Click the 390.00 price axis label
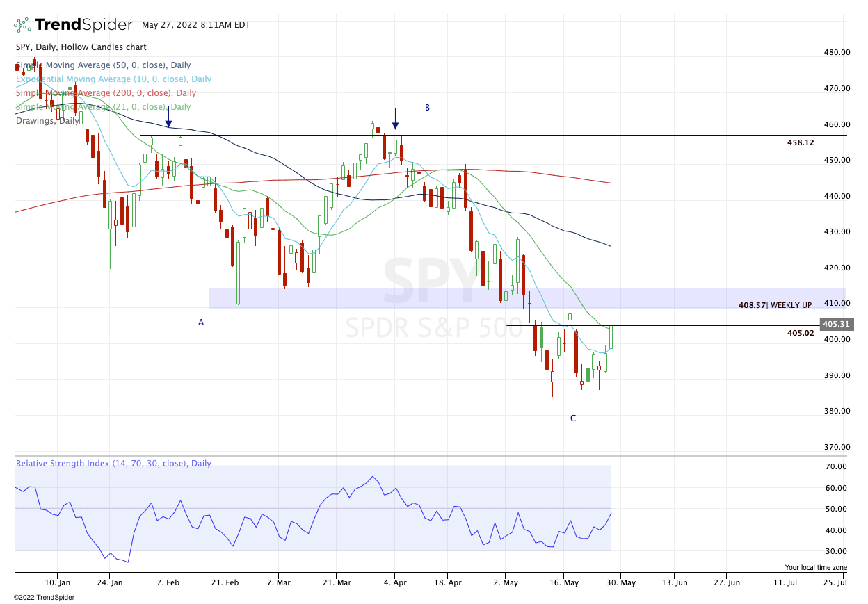The height and width of the screenshot is (604, 868). pyautogui.click(x=837, y=375)
